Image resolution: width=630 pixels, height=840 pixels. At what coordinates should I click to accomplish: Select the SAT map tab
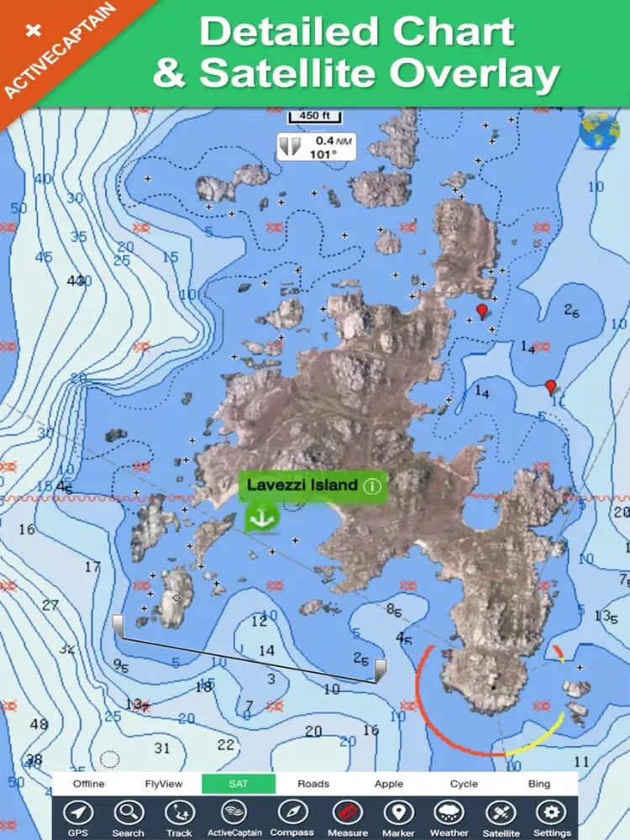click(x=239, y=783)
